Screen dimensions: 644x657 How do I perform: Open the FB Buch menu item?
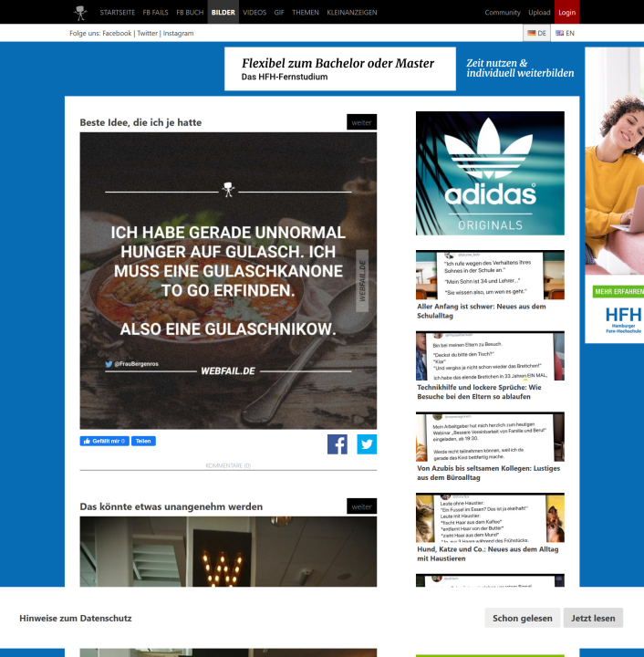pyautogui.click(x=190, y=13)
